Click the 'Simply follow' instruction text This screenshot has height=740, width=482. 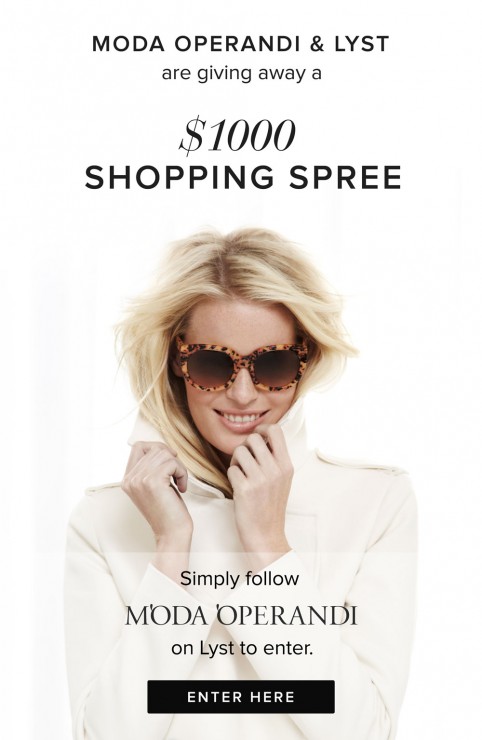click(239, 579)
